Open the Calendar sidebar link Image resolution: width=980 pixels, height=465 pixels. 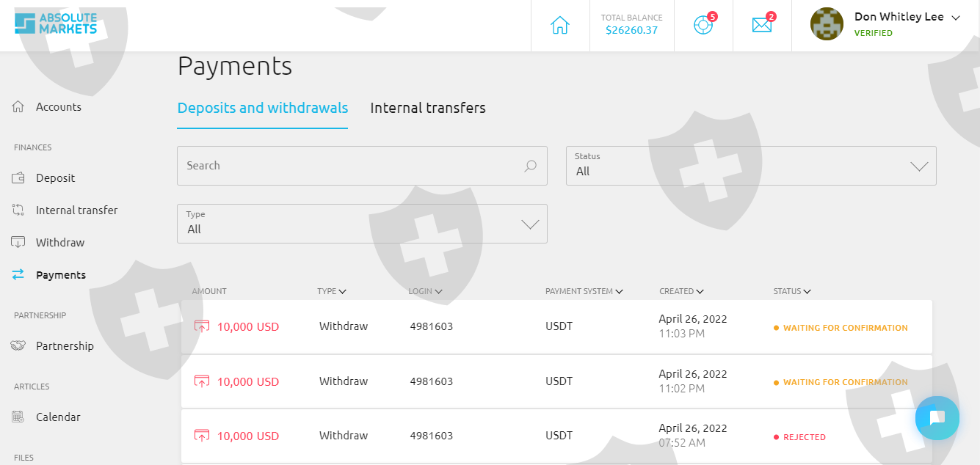tap(58, 417)
